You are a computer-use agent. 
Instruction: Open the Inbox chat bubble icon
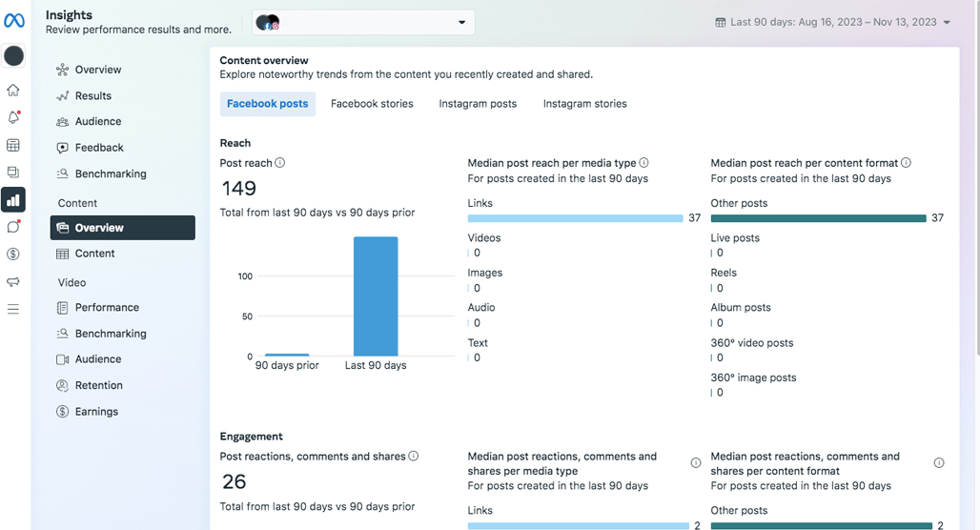coord(13,227)
